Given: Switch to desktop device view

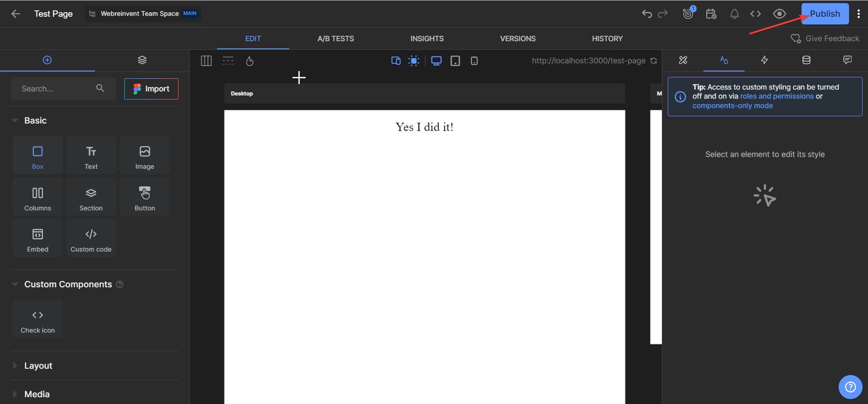Looking at the screenshot, I should [436, 61].
